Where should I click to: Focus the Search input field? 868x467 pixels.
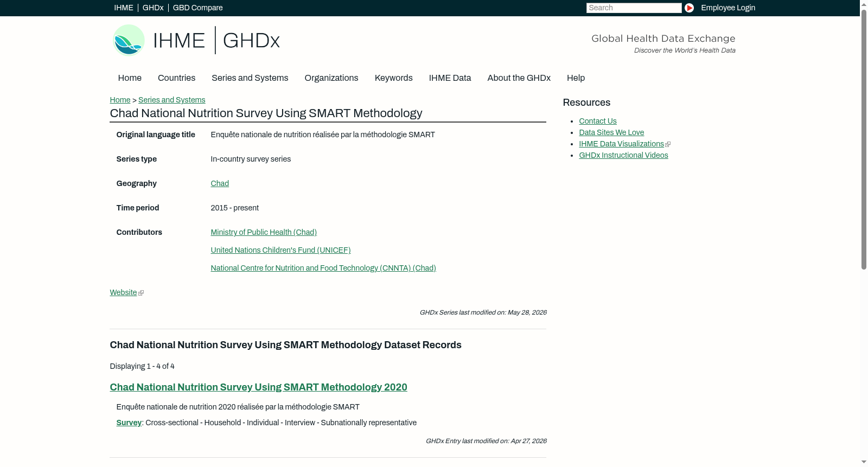[x=634, y=8]
